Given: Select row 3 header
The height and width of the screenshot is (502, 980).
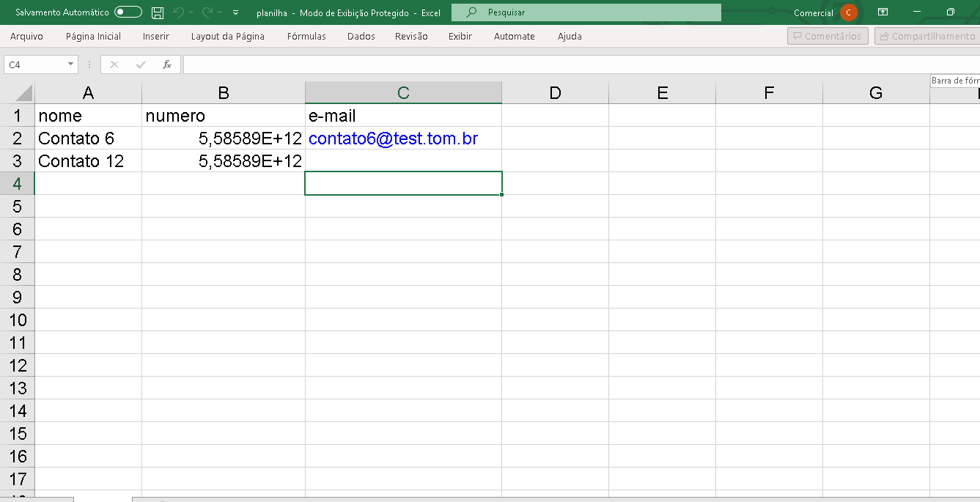Looking at the screenshot, I should 18,160.
